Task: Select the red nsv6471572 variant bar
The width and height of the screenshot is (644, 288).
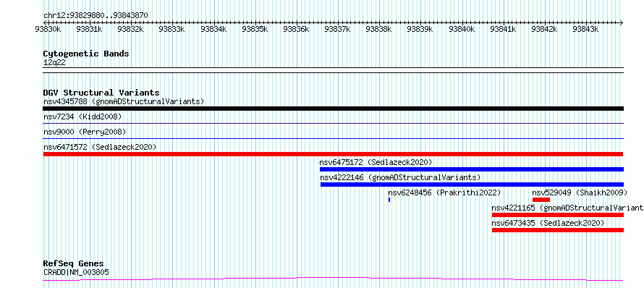Action: [x=333, y=154]
